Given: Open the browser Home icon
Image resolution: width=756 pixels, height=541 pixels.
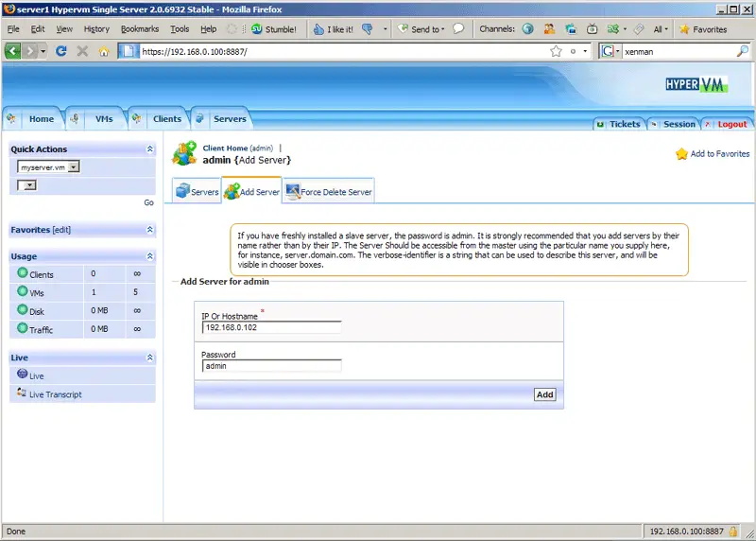Looking at the screenshot, I should 104,51.
